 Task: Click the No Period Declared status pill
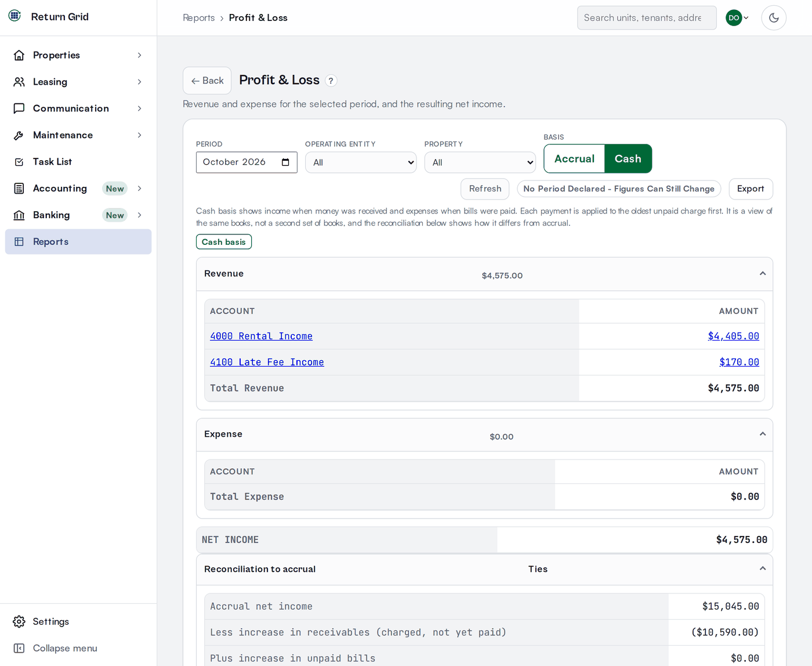(x=619, y=189)
